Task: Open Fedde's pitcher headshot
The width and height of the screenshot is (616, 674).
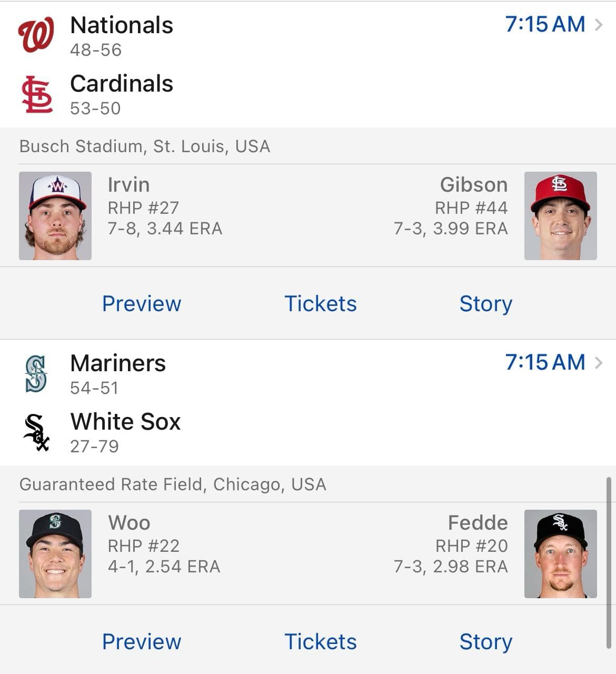Action: [x=560, y=554]
